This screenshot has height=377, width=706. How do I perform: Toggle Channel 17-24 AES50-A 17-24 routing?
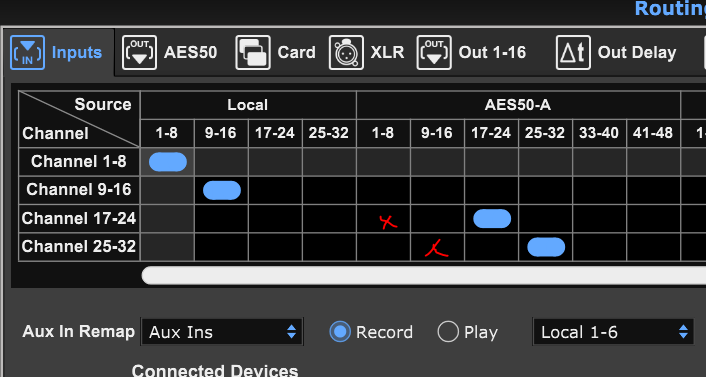coord(492,219)
